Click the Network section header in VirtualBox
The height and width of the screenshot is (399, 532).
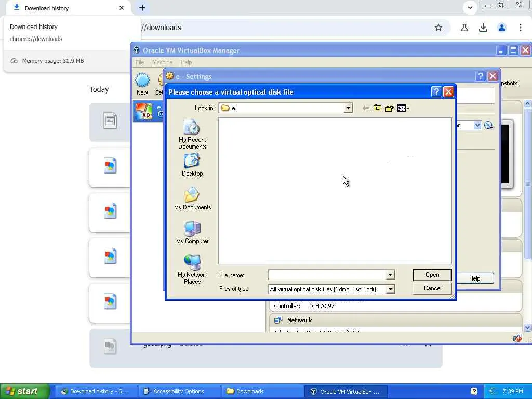[x=299, y=320]
